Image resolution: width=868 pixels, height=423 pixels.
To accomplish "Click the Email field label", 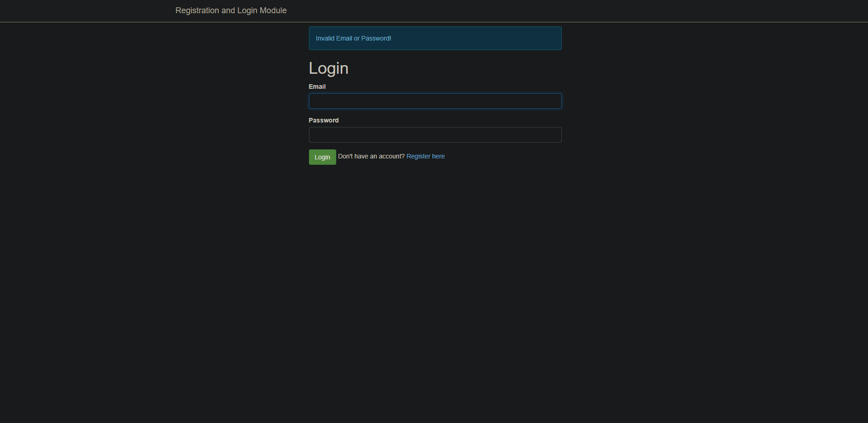I will pyautogui.click(x=317, y=87).
